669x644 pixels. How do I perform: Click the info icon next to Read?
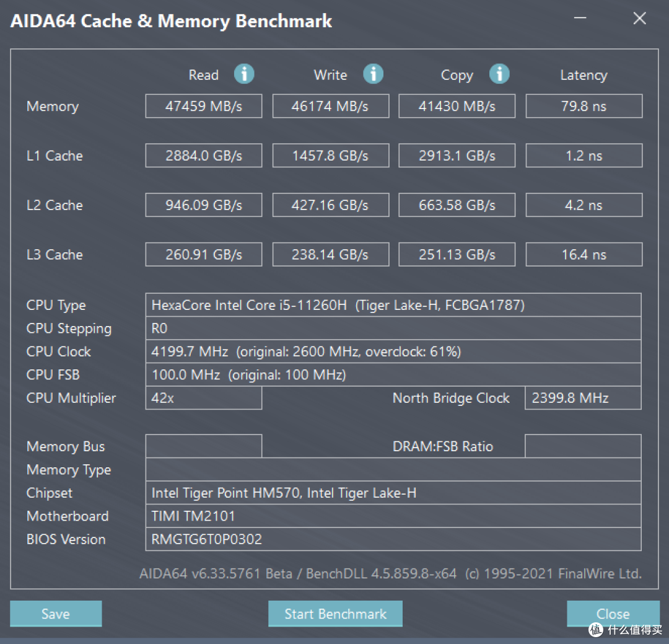pyautogui.click(x=244, y=74)
